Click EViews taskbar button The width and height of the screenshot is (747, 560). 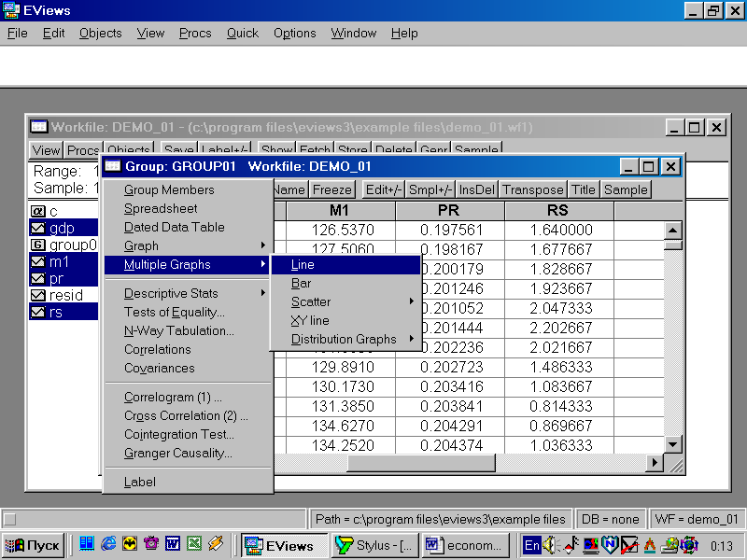click(285, 545)
